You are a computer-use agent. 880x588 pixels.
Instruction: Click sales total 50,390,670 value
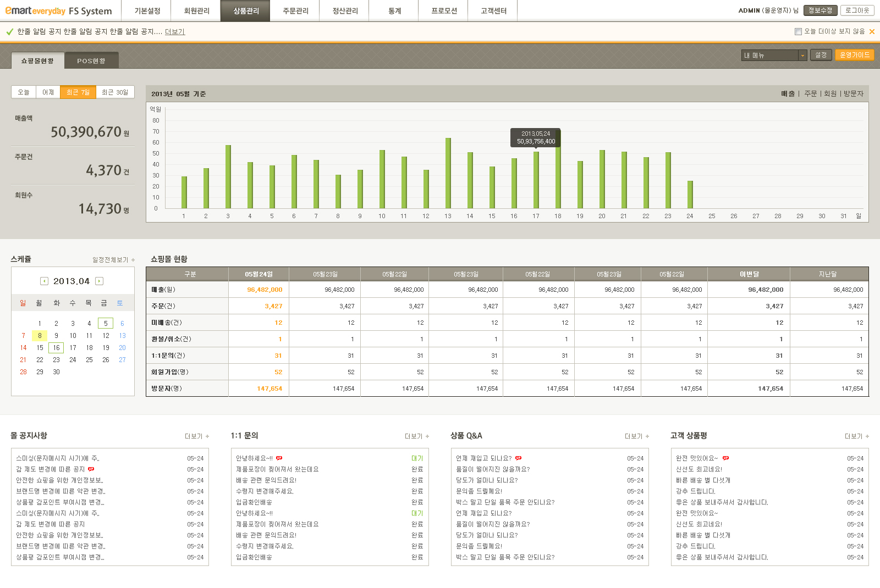pos(86,132)
